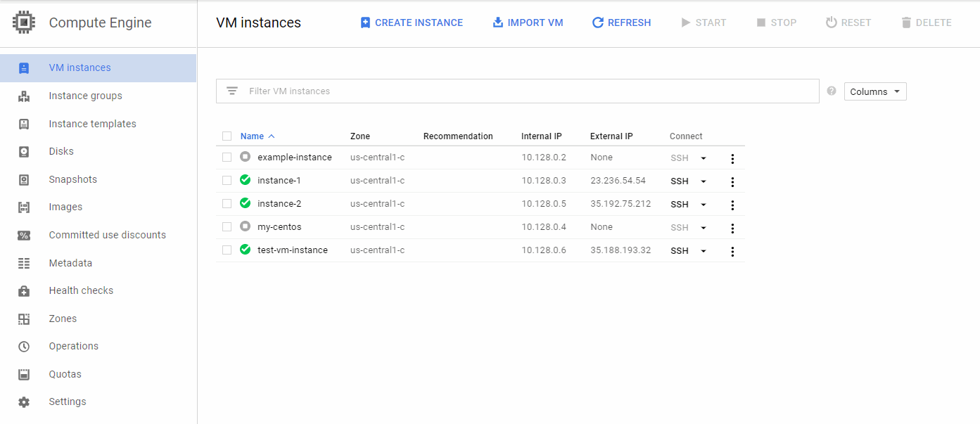Click CREATE INSTANCE
Viewport: 980px width, 424px height.
click(411, 22)
